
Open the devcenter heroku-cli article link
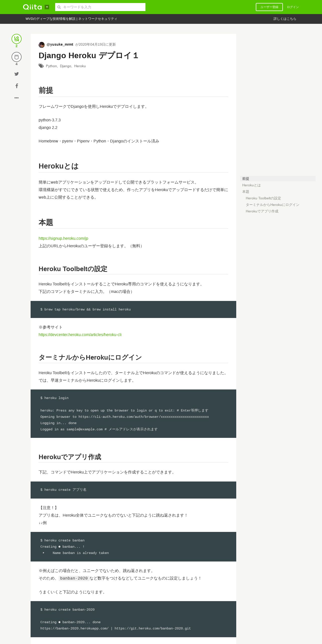[x=80, y=335]
